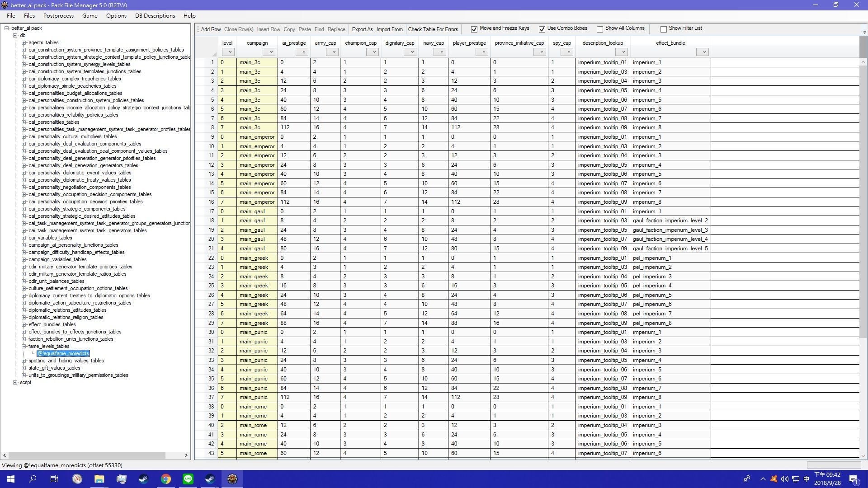
Task: Collapse the fame_levels_tables tree node
Action: coord(24,347)
